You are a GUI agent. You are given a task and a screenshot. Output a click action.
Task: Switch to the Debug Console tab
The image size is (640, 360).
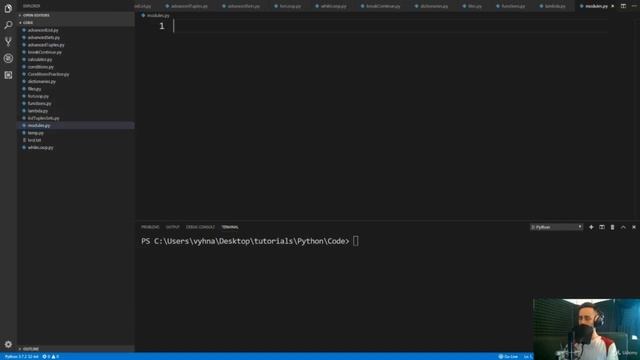coord(200,227)
